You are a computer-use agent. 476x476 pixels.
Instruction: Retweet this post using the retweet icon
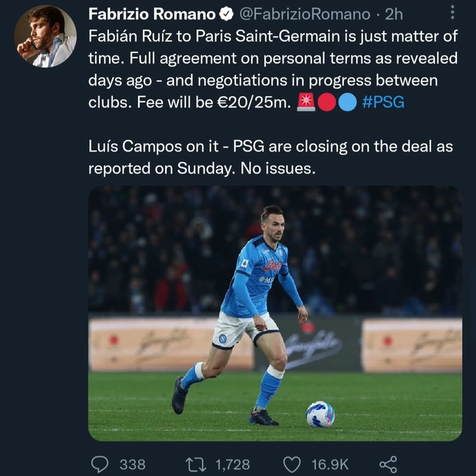[196, 464]
